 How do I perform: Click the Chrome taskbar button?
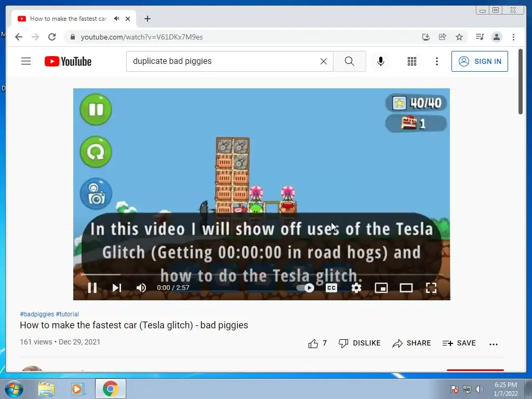[110, 389]
